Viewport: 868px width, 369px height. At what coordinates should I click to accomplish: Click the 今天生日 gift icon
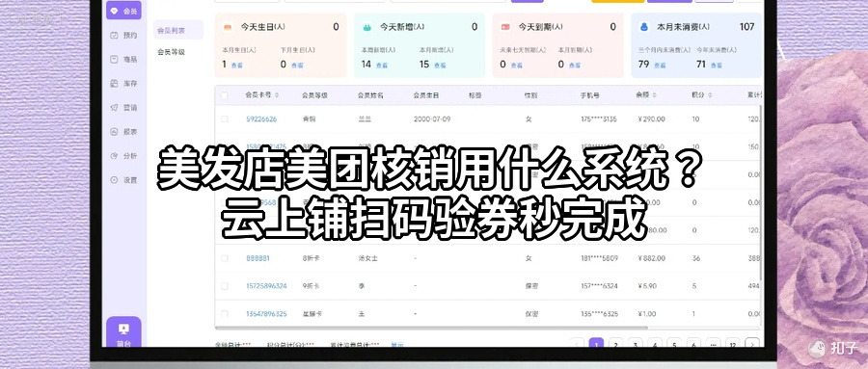pos(228,27)
